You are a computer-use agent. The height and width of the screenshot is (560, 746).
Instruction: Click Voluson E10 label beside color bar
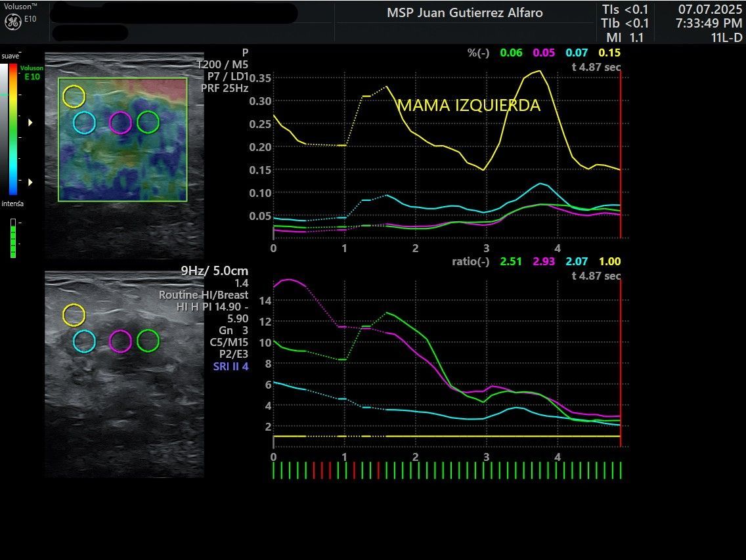[32, 72]
